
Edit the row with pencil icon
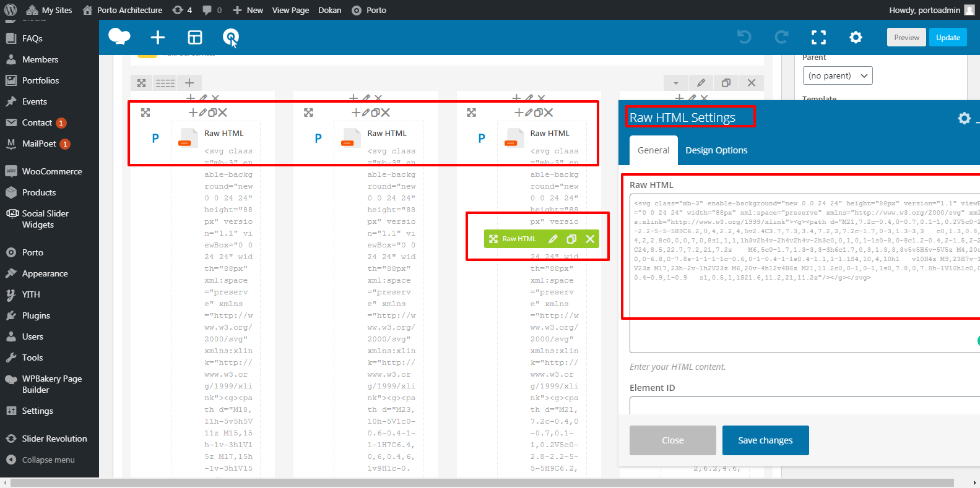(x=701, y=83)
